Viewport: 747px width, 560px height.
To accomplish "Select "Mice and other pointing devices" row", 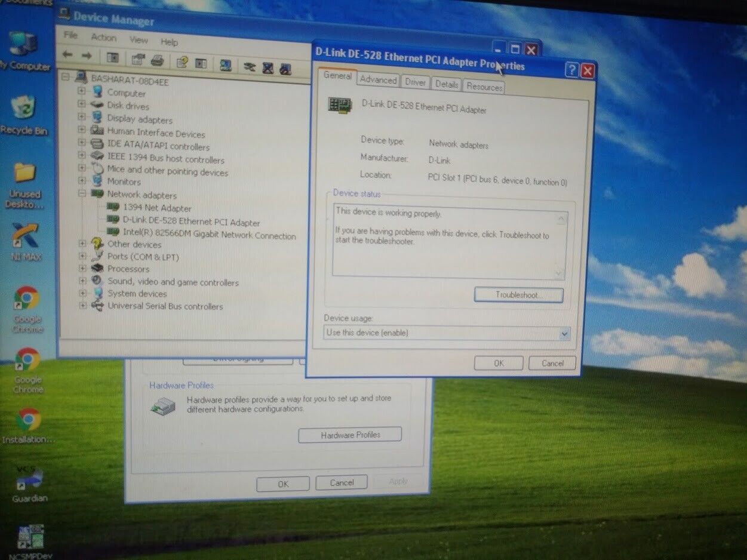I will pos(167,171).
